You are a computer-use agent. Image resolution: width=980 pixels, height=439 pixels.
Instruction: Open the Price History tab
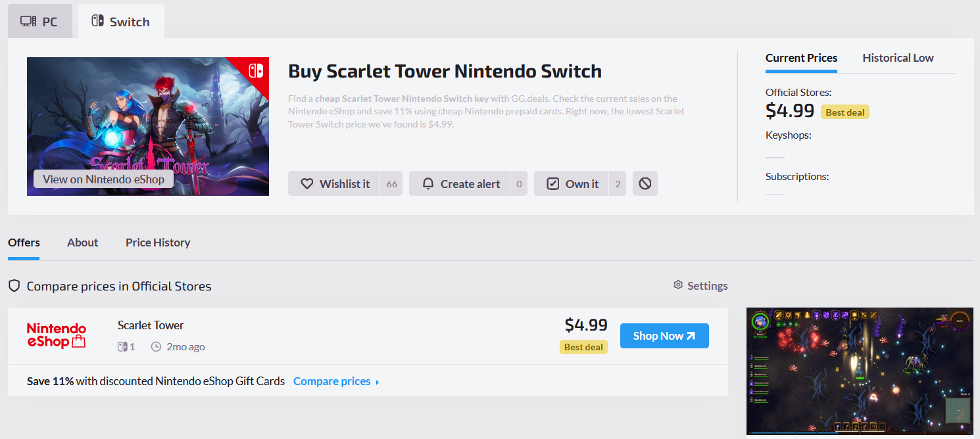coord(158,243)
